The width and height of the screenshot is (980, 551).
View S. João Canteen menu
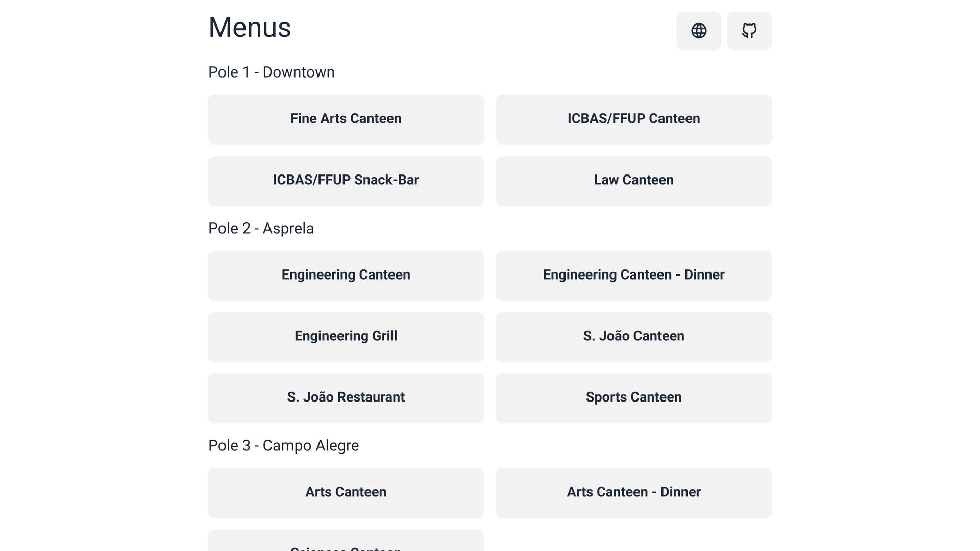click(x=633, y=336)
